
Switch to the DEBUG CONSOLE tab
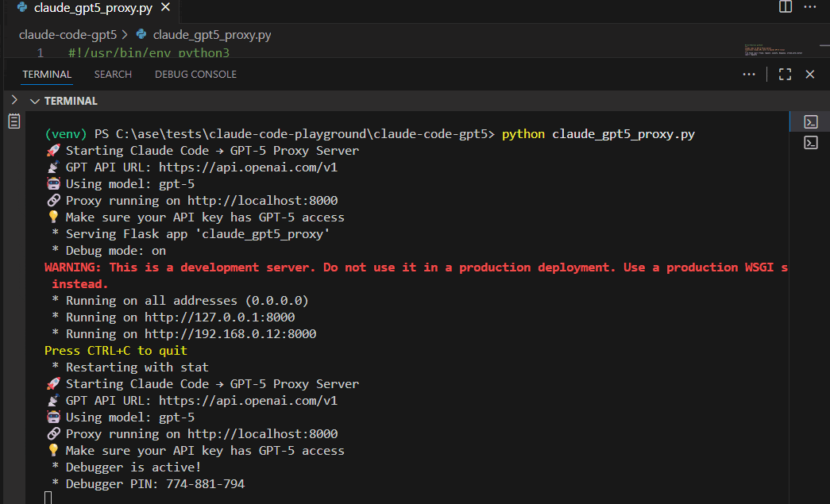pyautogui.click(x=195, y=75)
